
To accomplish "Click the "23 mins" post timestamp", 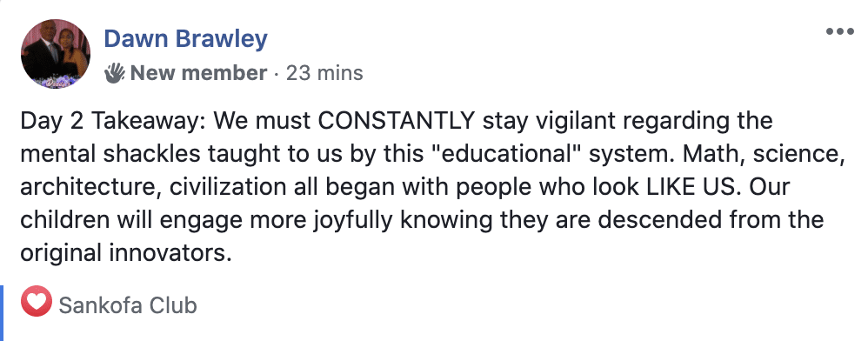I will pyautogui.click(x=324, y=73).
